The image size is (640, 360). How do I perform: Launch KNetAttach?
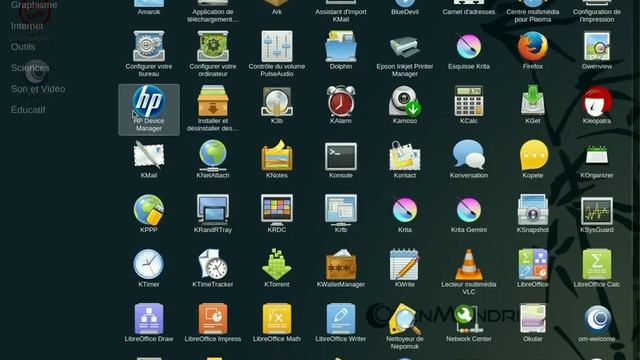pyautogui.click(x=213, y=160)
